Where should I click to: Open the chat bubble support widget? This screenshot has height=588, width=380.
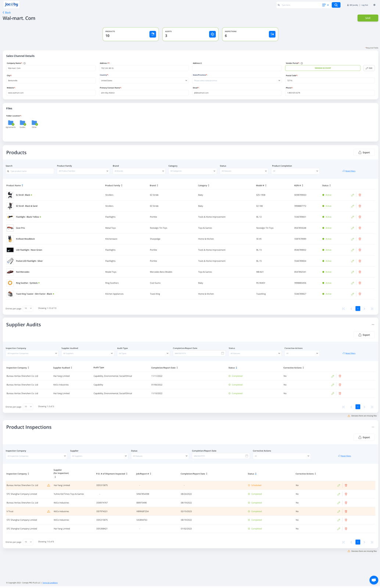pos(373,580)
